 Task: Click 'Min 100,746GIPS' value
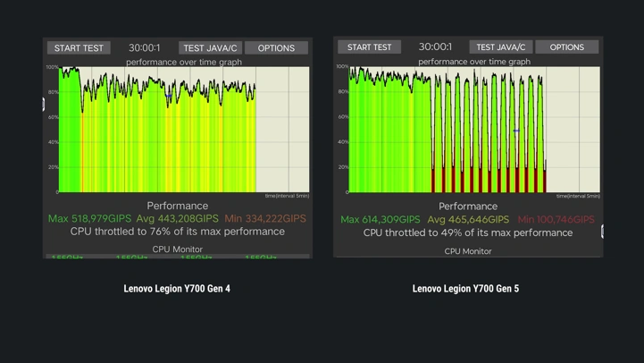pyautogui.click(x=556, y=219)
